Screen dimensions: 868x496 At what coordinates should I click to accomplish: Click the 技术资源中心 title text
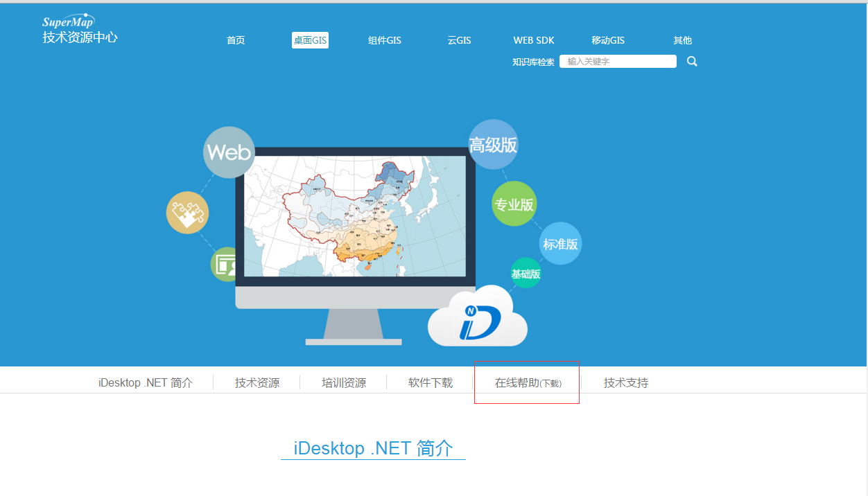(80, 37)
